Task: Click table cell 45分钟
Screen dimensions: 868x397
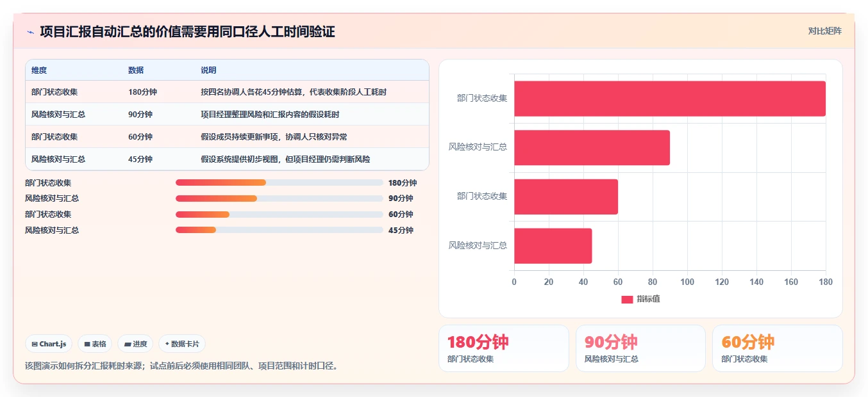Action: (x=140, y=159)
